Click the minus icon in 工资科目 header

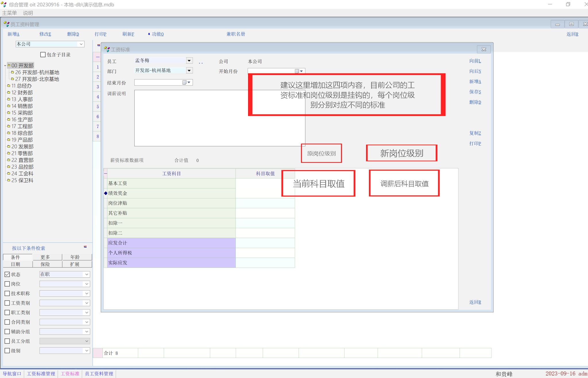tap(106, 174)
